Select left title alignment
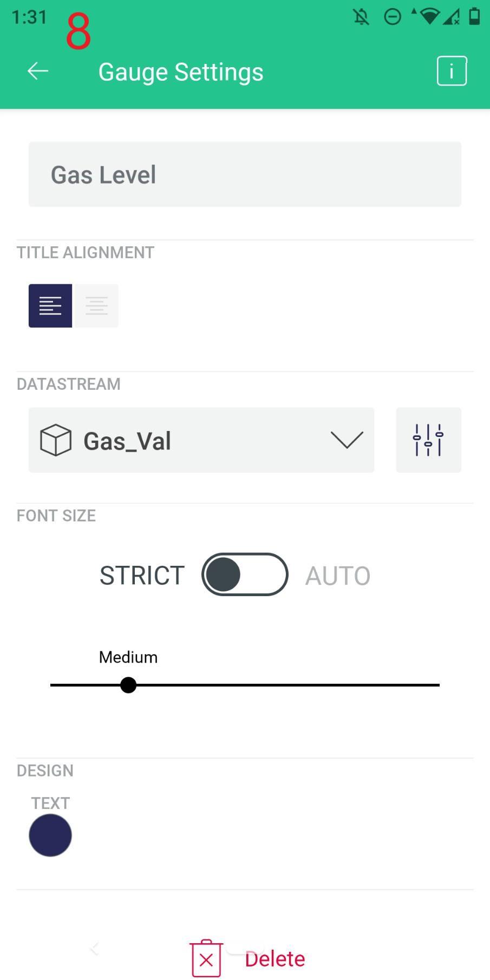This screenshot has width=490, height=980. (x=50, y=306)
